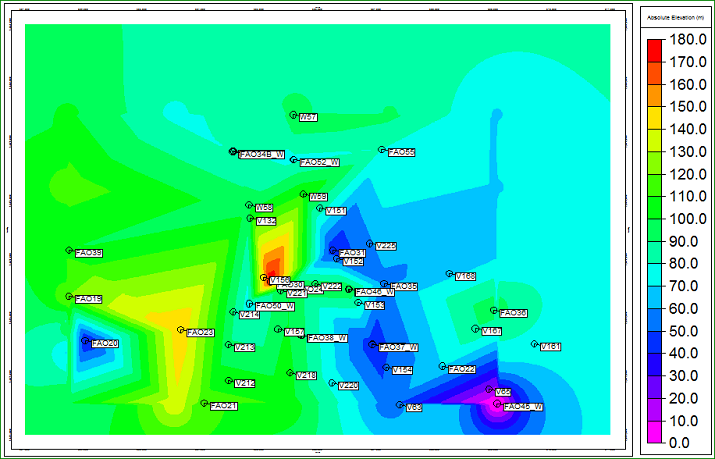Click the V154 label
Viewport: 715px width, 459px height.
403,370
